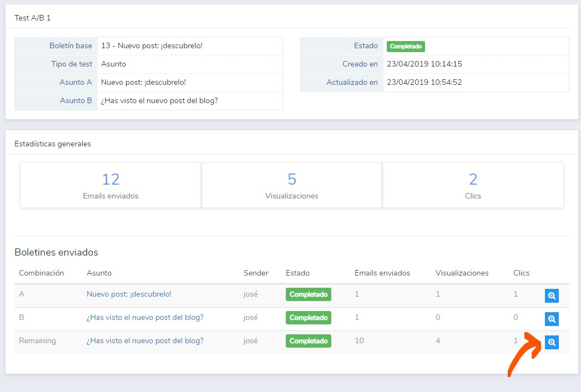Click 'Creado en' label
581x392 pixels.
[360, 64]
